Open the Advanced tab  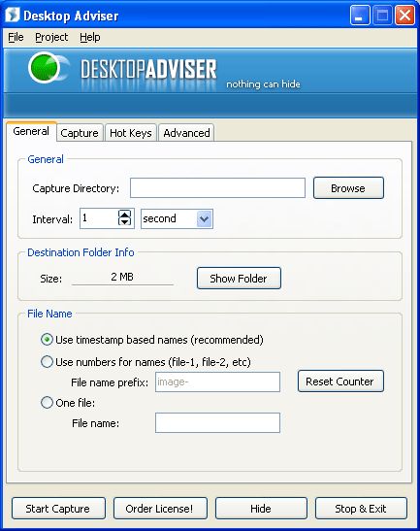[x=186, y=133]
